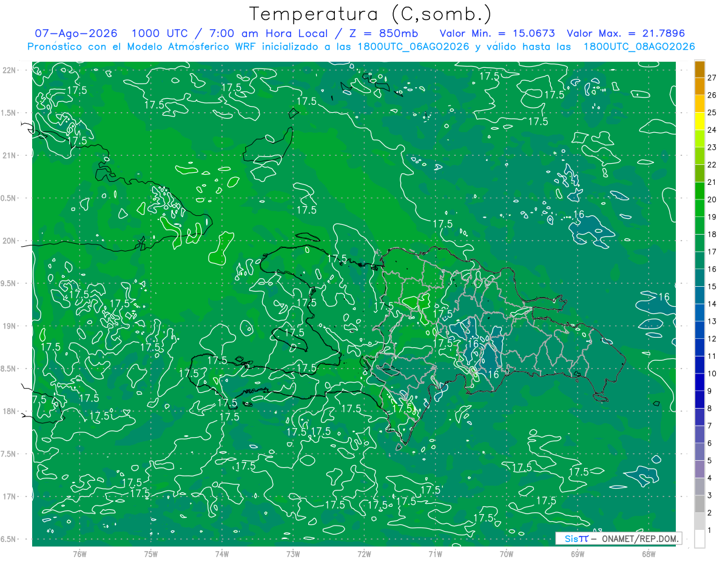Click the longitude axis label 68W

tap(649, 554)
